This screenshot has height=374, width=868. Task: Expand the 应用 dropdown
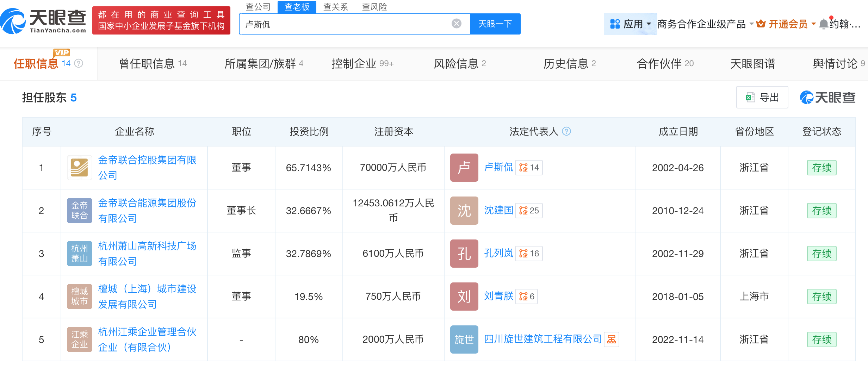[x=649, y=23]
